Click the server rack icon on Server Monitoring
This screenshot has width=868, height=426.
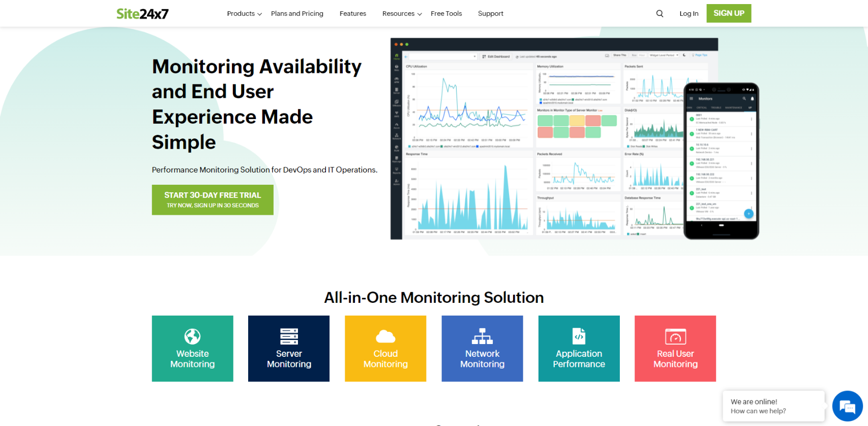289,336
